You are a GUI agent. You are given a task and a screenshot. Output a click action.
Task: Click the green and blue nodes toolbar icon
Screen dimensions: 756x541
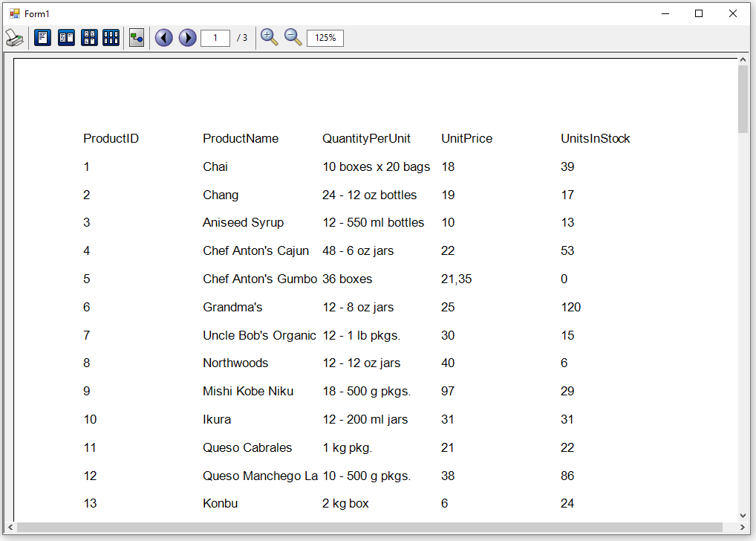coord(137,38)
